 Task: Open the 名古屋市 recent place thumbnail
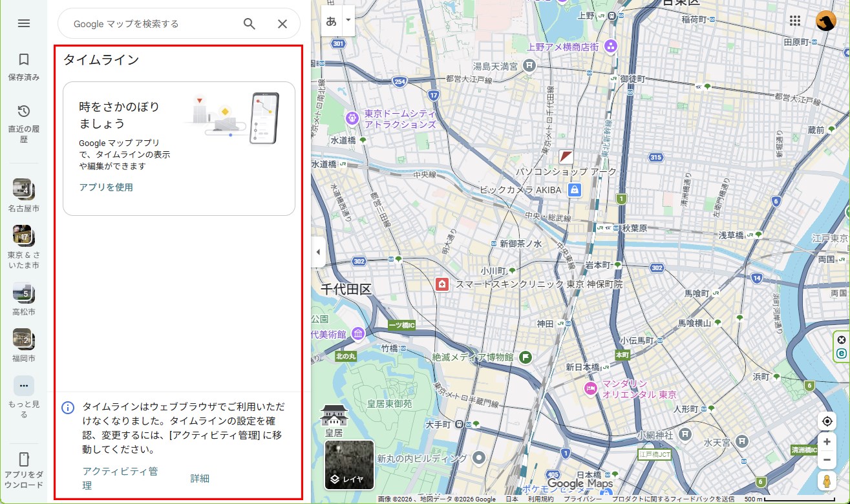click(x=23, y=189)
